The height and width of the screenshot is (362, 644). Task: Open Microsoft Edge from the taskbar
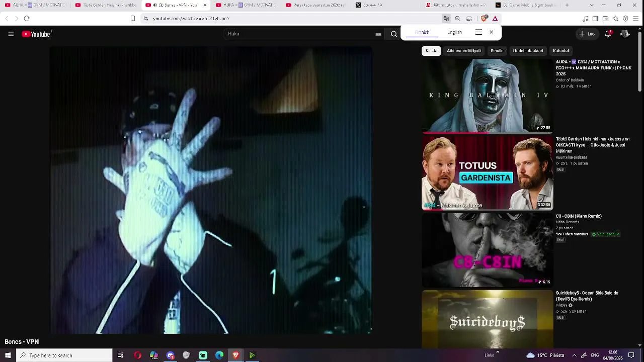coord(219,355)
